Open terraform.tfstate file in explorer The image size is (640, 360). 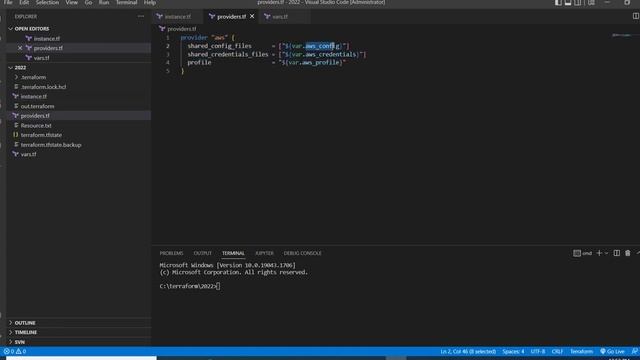(x=41, y=135)
